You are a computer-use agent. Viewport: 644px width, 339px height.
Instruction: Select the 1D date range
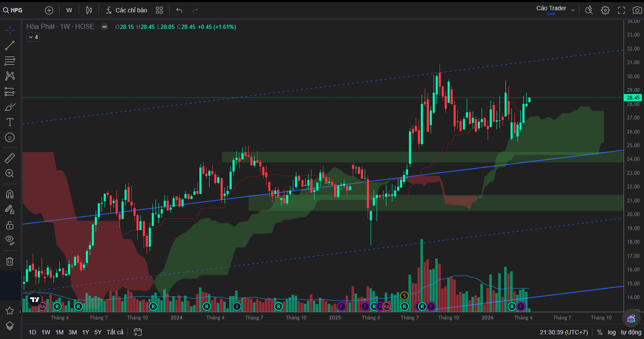[x=32, y=332]
